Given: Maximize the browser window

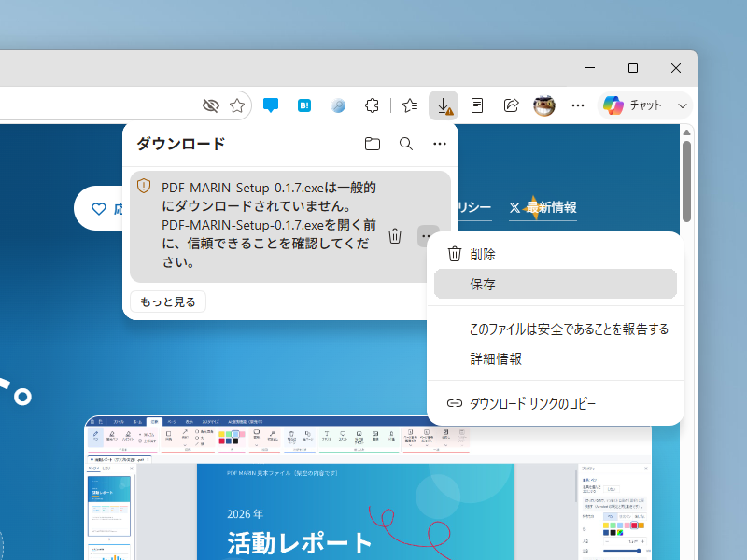Looking at the screenshot, I should click(633, 68).
